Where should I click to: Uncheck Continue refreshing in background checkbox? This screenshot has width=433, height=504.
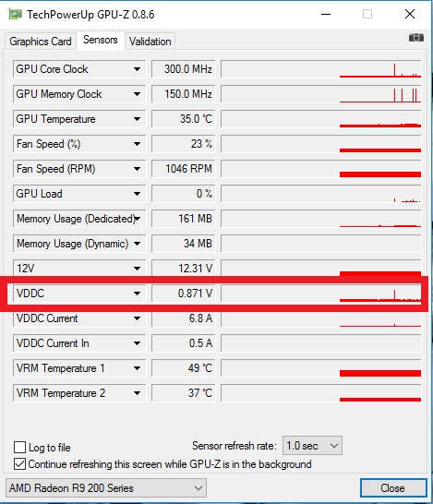(19, 463)
